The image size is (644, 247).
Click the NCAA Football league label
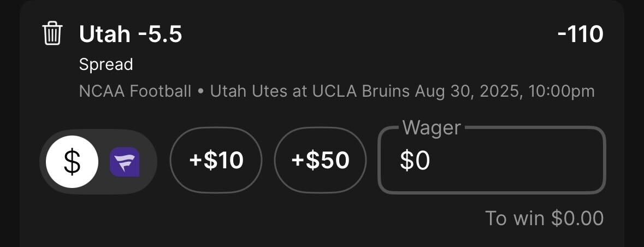click(135, 91)
